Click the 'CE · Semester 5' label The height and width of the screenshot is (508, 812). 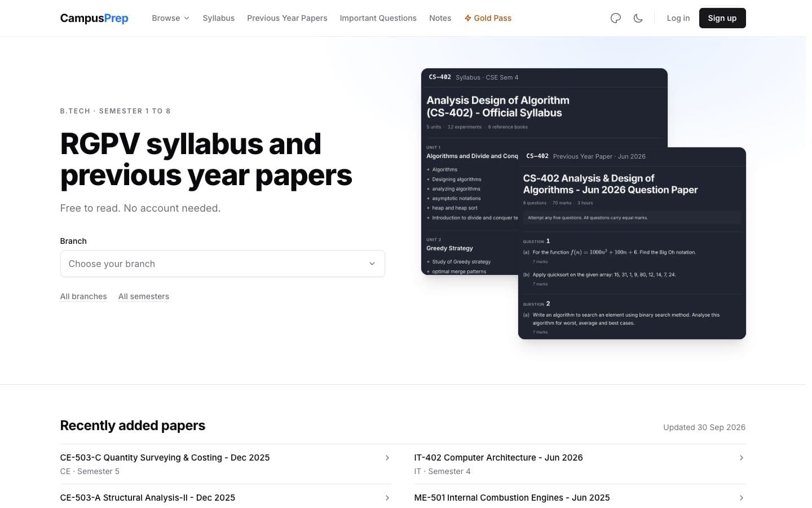(90, 471)
